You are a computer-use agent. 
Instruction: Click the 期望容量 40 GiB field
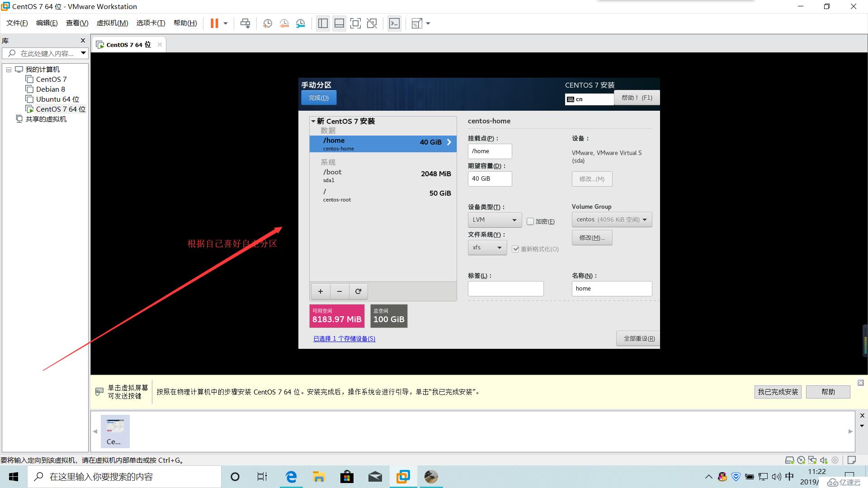point(490,179)
